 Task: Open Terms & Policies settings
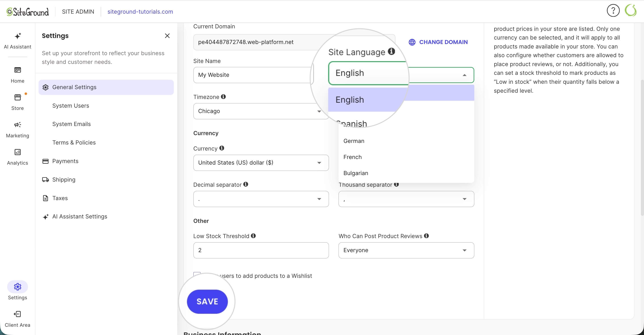tap(74, 142)
